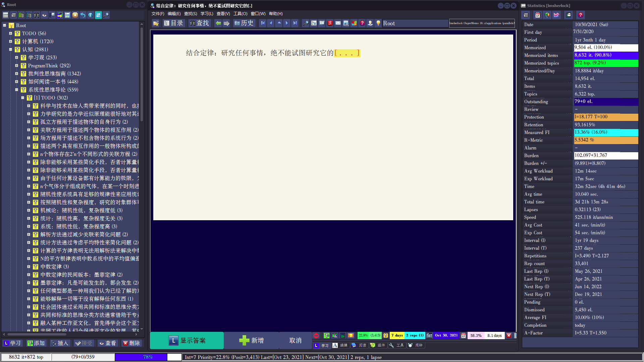Click the eye view icon in contents toolbar

(x=44, y=15)
